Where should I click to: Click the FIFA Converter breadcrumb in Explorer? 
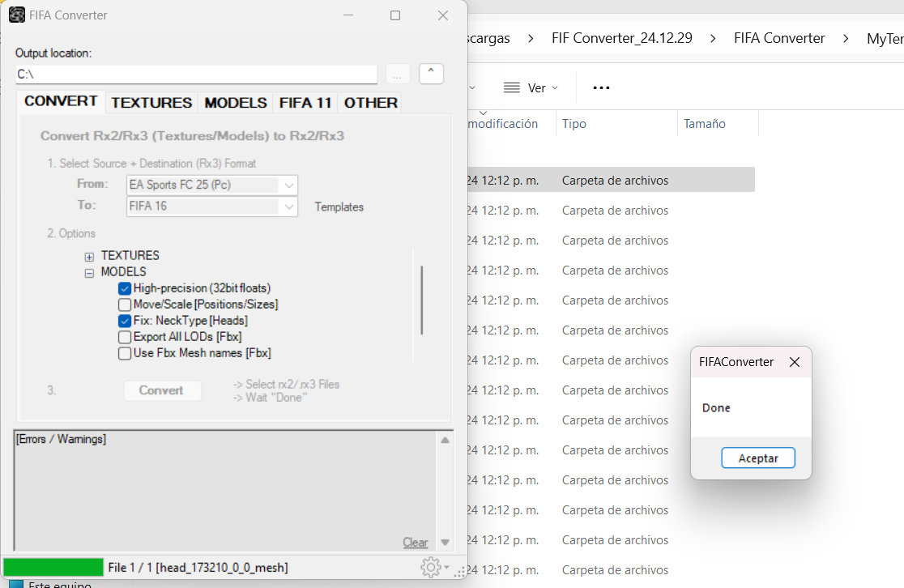[x=779, y=38]
